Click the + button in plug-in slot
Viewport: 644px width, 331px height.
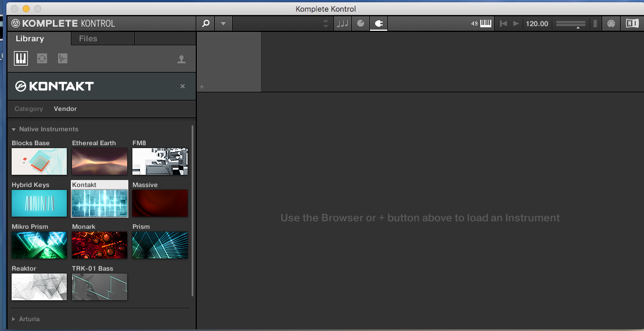[x=202, y=87]
